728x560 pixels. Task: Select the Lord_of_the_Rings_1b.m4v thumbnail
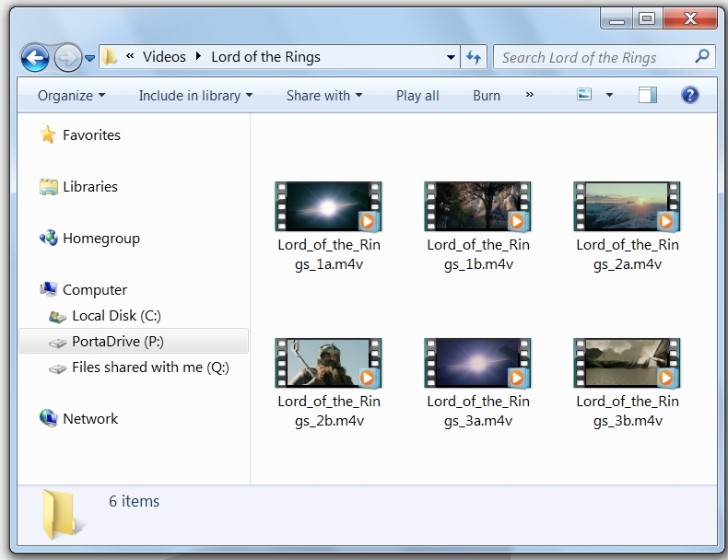[x=477, y=206]
